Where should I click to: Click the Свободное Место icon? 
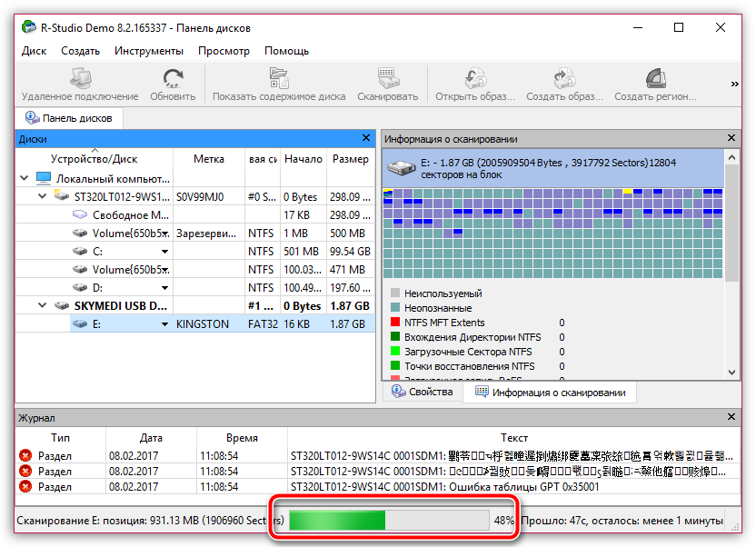tap(80, 214)
